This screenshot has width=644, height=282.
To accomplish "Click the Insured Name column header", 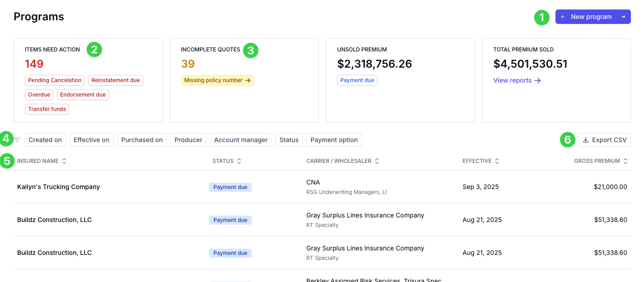I will [x=38, y=161].
